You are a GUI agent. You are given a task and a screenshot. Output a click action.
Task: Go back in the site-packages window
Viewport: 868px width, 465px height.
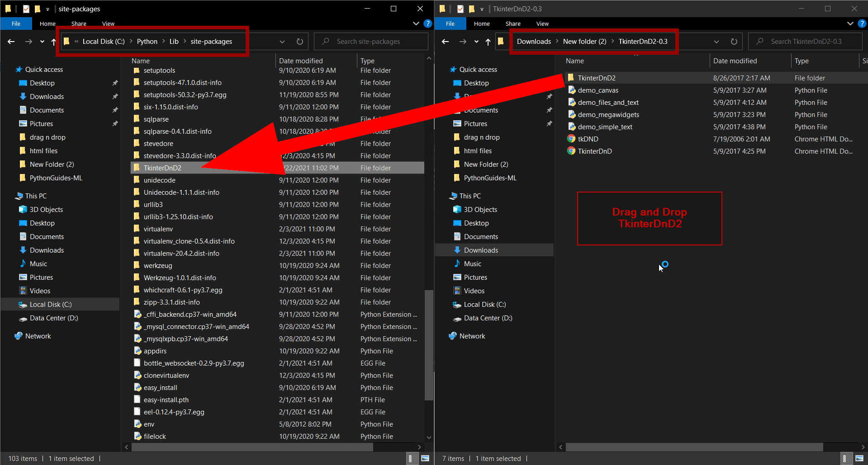click(11, 42)
